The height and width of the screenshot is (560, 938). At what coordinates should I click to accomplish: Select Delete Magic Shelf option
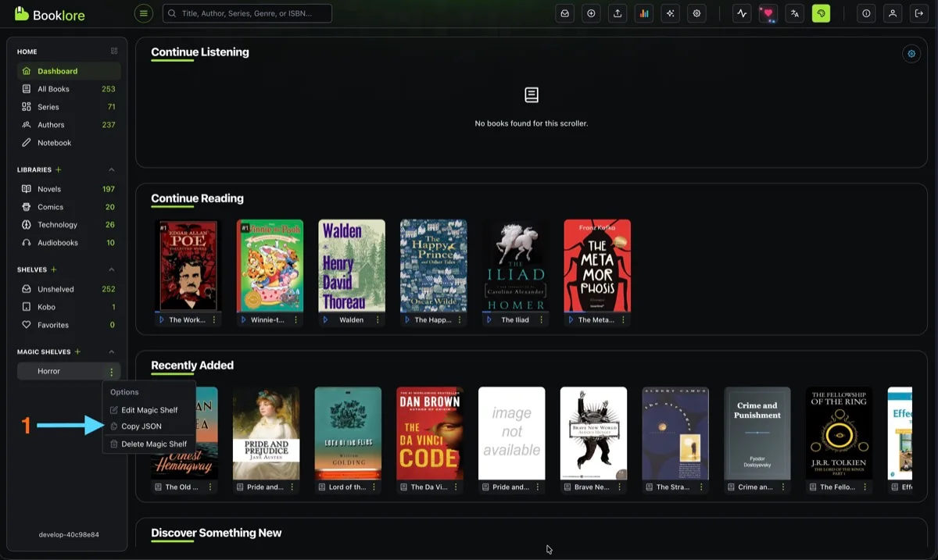coord(149,444)
